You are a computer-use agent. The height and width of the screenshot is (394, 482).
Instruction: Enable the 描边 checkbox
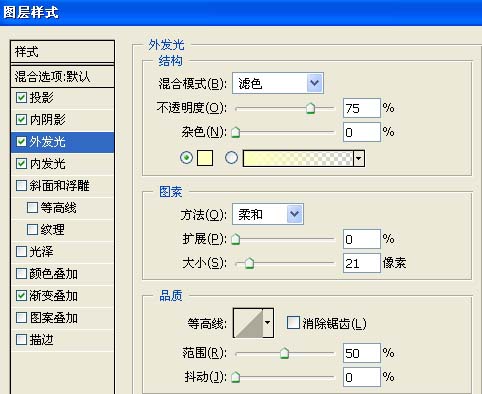coord(21,340)
